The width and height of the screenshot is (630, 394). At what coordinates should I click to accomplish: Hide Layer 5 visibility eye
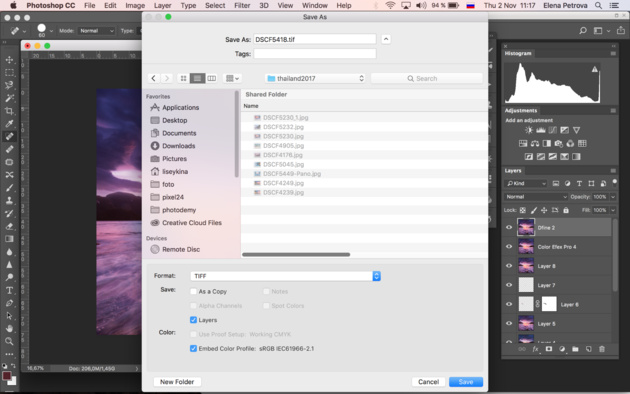(x=509, y=323)
